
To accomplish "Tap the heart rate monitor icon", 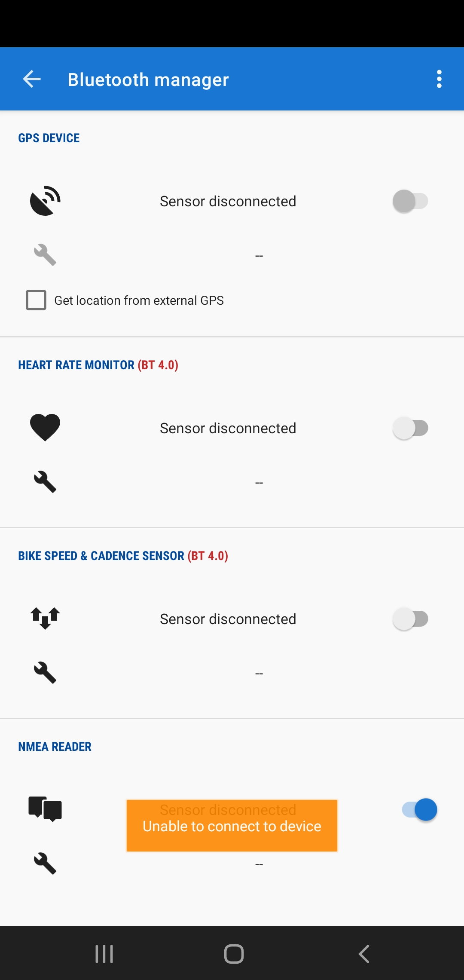I will 45,428.
